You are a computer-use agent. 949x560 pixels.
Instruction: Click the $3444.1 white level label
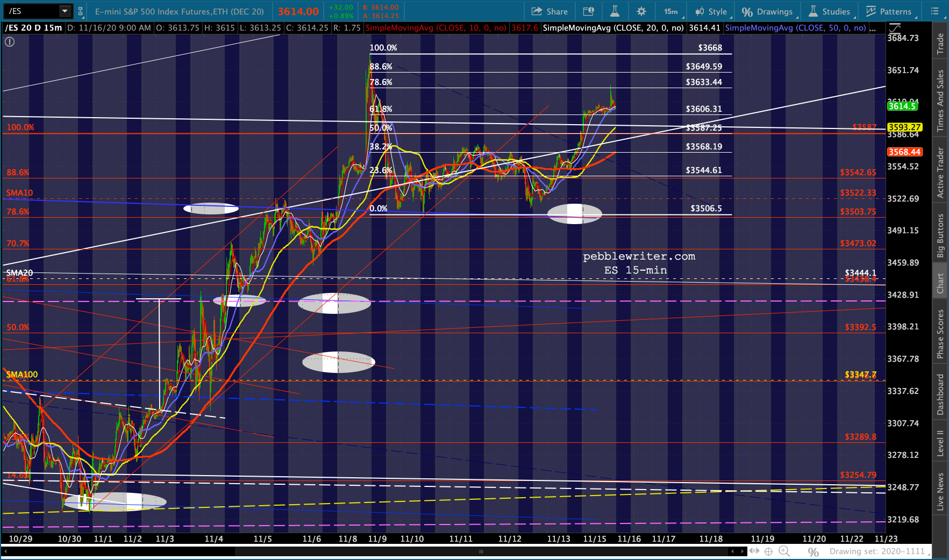tap(860, 273)
